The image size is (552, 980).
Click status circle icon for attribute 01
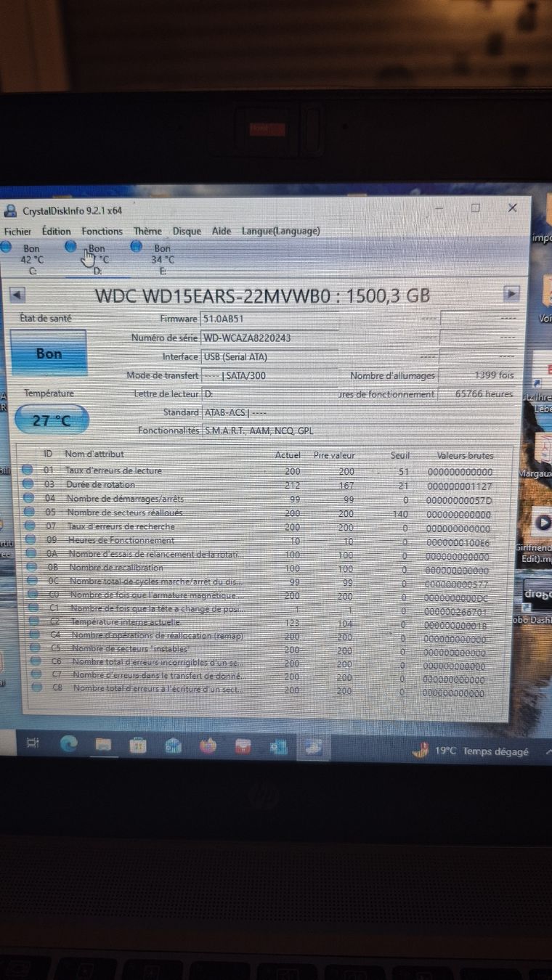point(28,470)
